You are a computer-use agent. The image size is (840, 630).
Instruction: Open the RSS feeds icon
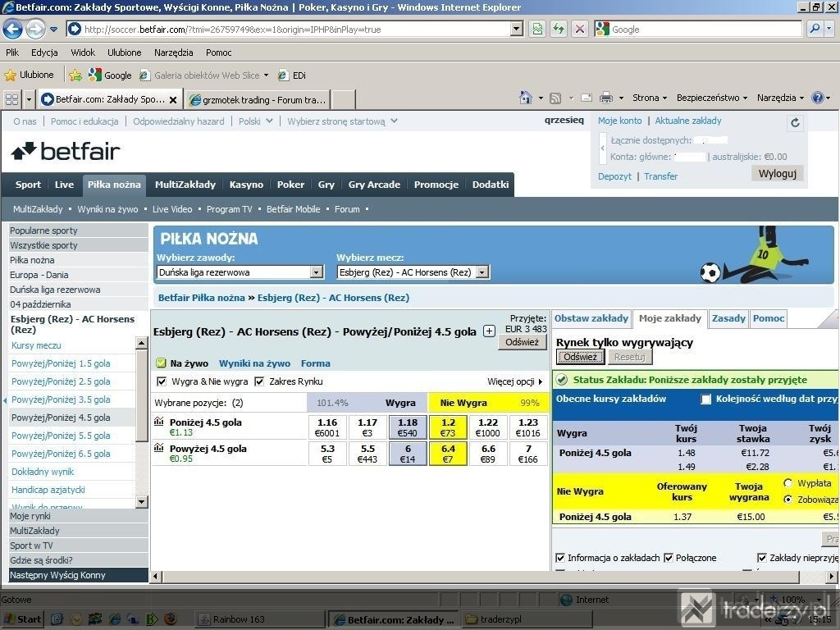pos(555,98)
